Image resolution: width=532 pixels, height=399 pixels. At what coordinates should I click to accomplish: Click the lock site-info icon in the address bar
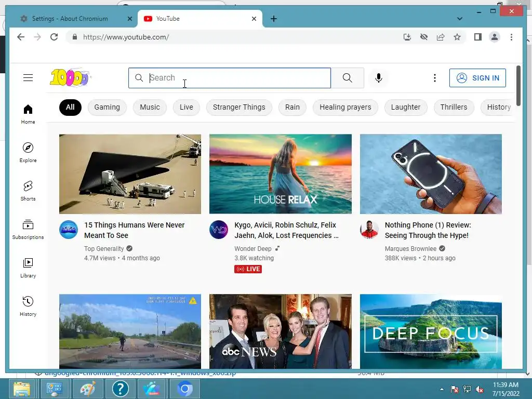coord(75,37)
